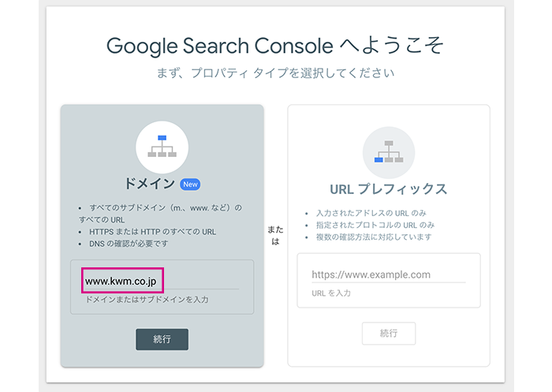The image size is (552, 392).
Task: Click the domain input containing www.kwm.co.jp
Action: [162, 281]
